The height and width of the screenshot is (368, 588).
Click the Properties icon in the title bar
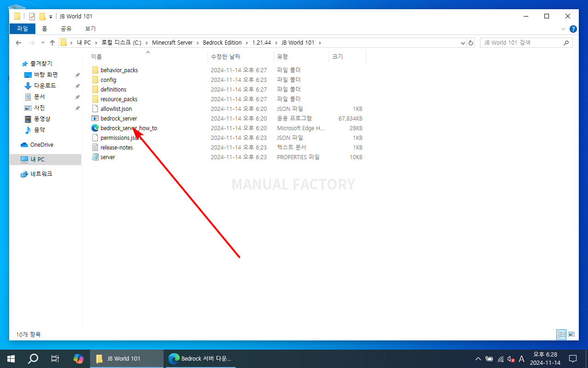32,17
